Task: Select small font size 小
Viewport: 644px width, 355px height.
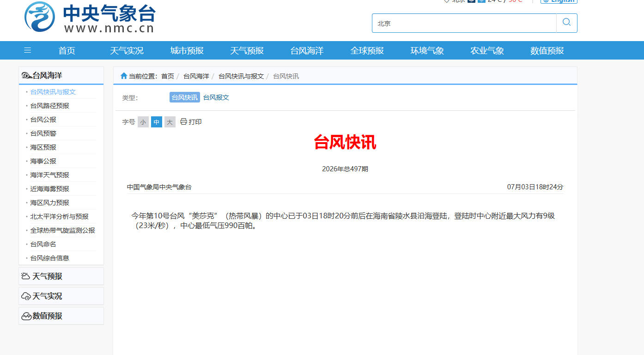Action: coord(143,122)
